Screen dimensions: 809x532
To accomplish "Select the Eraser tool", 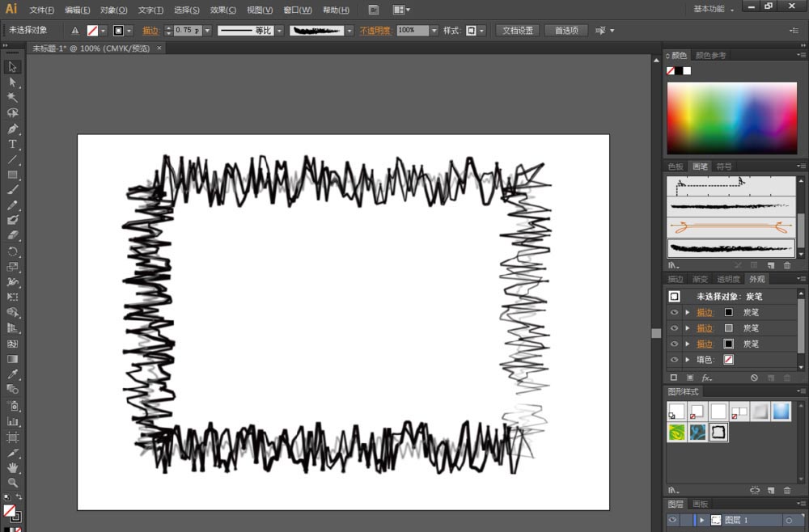I will pyautogui.click(x=12, y=235).
